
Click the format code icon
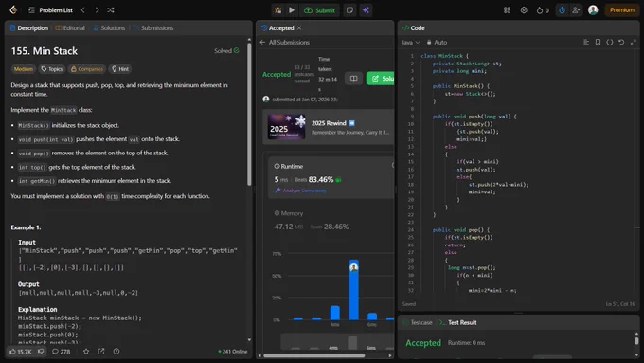tap(586, 42)
